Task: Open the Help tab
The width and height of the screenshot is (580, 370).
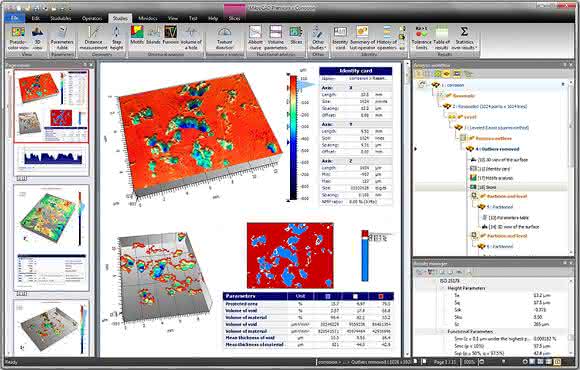Action: (x=213, y=18)
